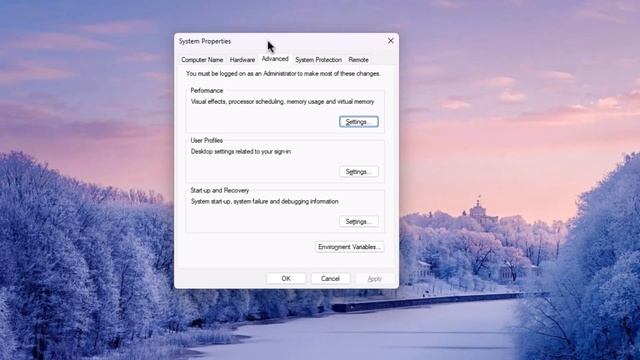Click the Start-up and Recovery label
The height and width of the screenshot is (360, 640).
tap(220, 190)
